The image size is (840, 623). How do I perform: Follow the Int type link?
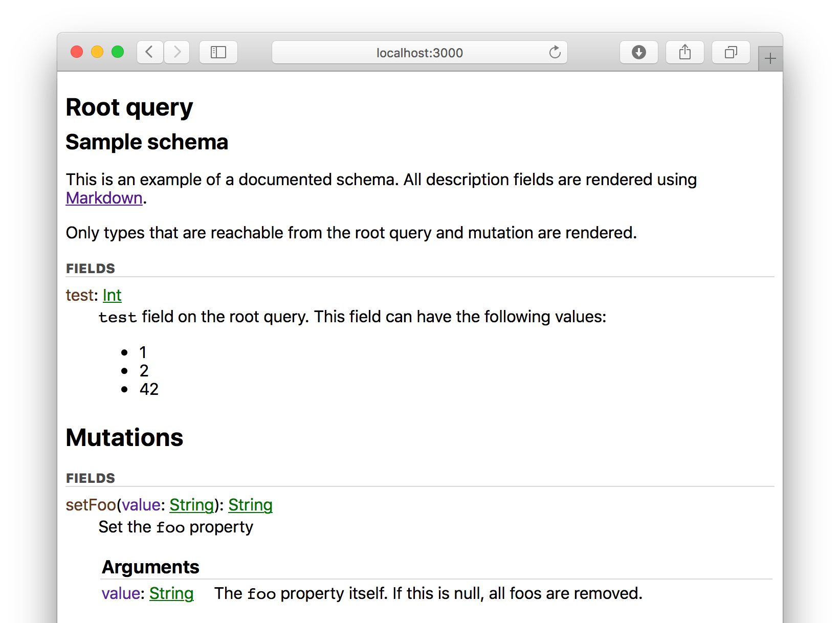112,295
